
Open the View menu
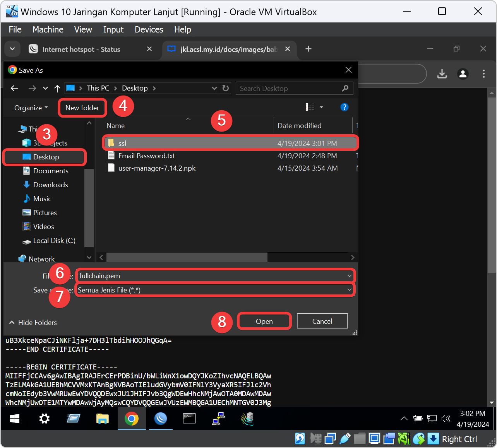[83, 29]
